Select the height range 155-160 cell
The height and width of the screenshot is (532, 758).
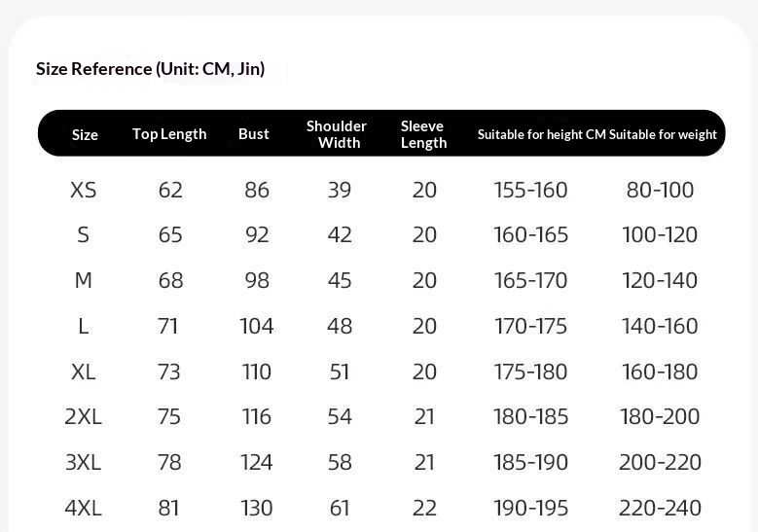(x=531, y=190)
